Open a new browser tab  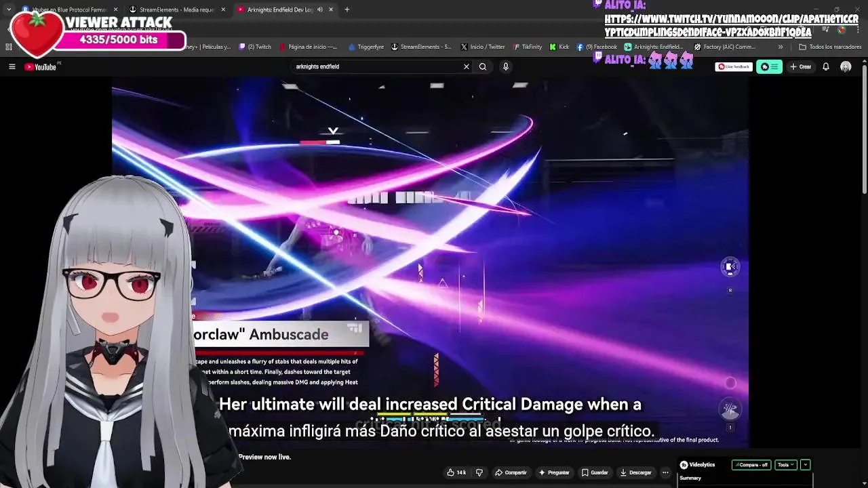pos(347,9)
